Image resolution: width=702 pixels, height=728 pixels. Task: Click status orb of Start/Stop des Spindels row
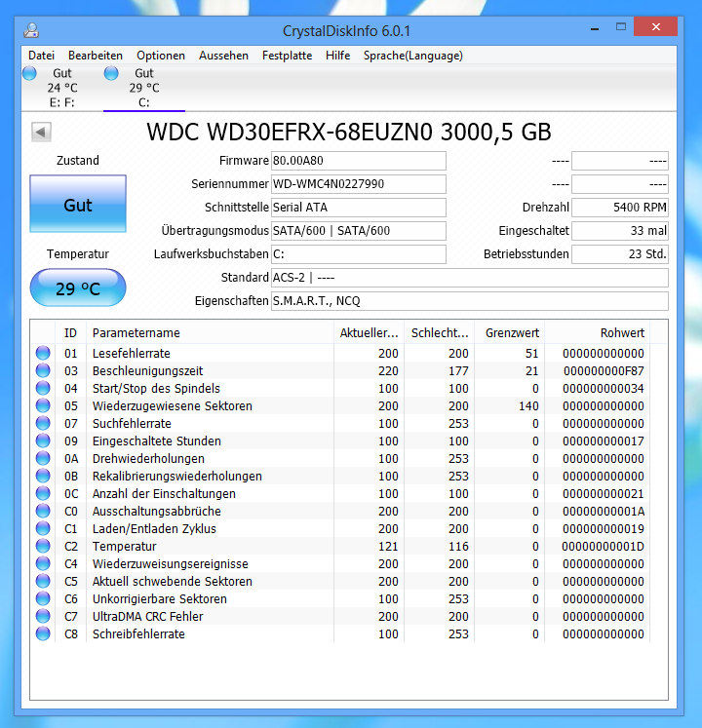click(43, 388)
